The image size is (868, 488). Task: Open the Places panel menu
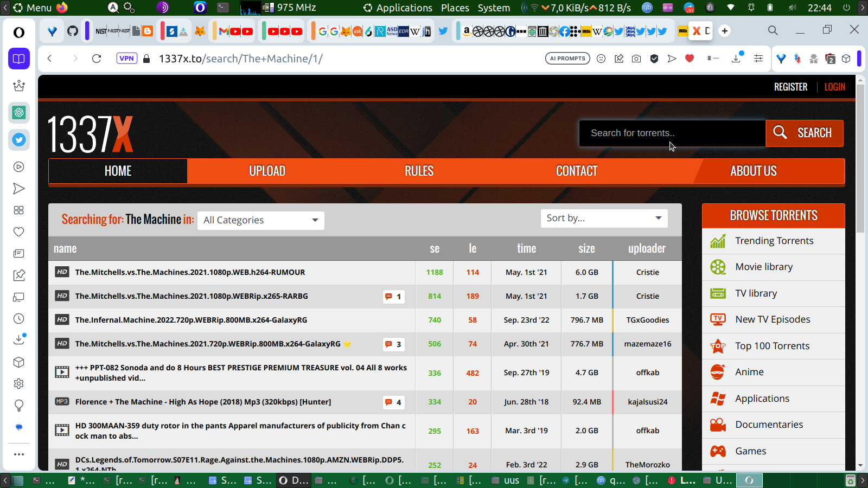tap(455, 8)
